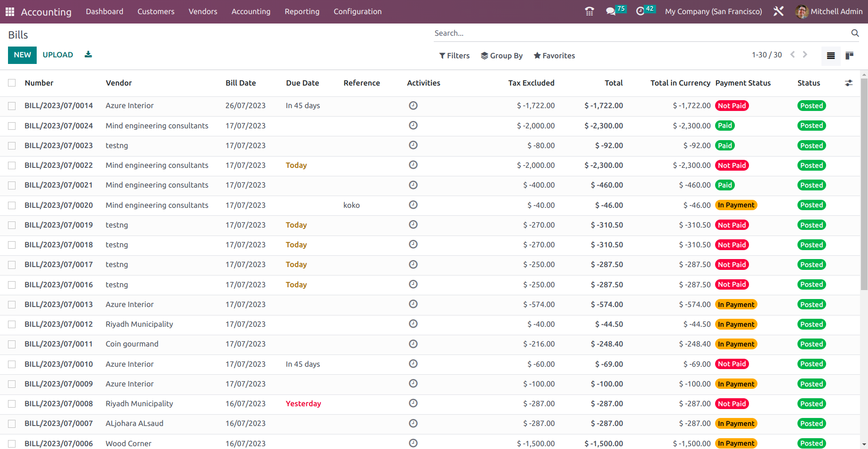The height and width of the screenshot is (449, 868).
Task: Export the bills list using download icon
Action: point(88,55)
